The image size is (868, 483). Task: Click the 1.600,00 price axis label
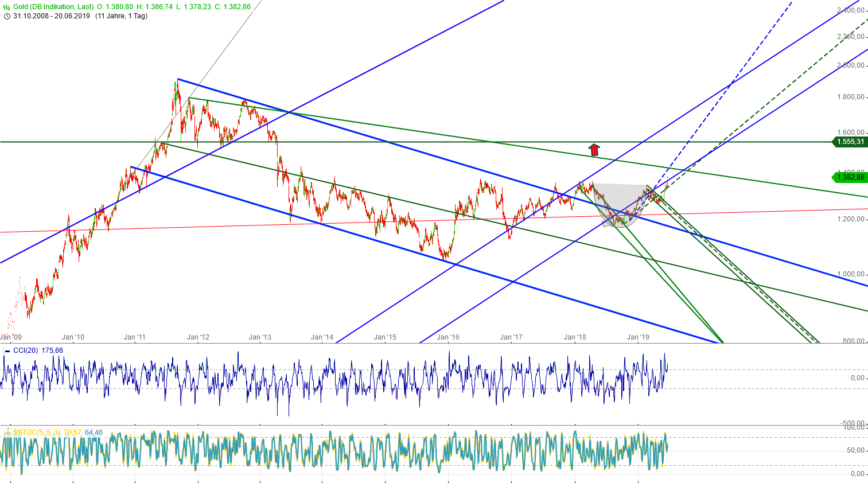[x=851, y=133]
